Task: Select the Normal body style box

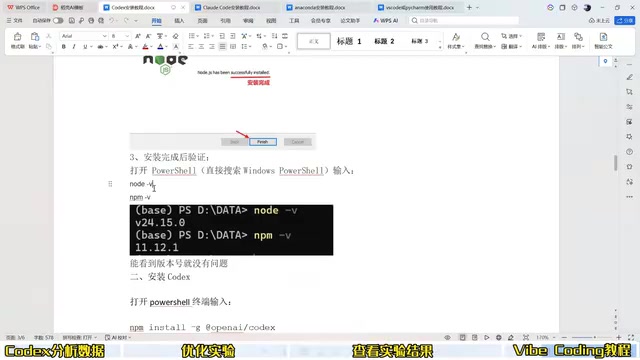Action: click(313, 41)
